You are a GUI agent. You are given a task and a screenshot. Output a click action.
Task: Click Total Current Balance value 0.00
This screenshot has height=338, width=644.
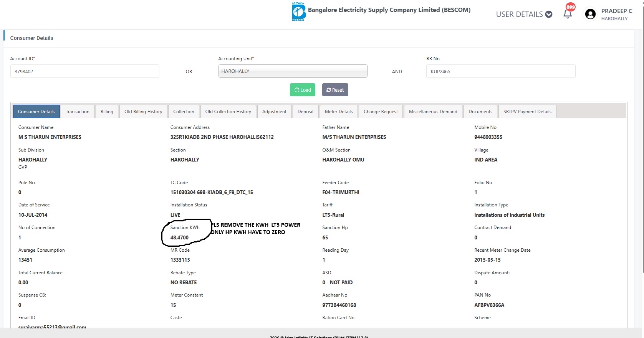click(23, 282)
